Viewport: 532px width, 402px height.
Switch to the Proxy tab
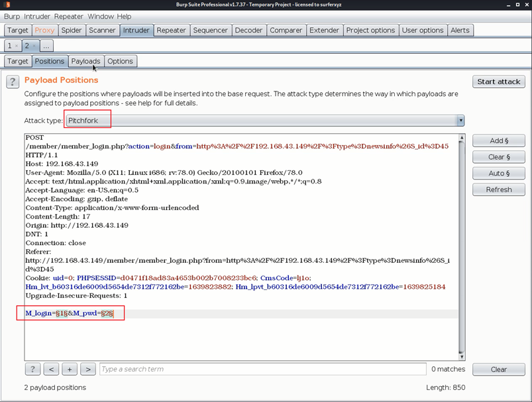44,30
